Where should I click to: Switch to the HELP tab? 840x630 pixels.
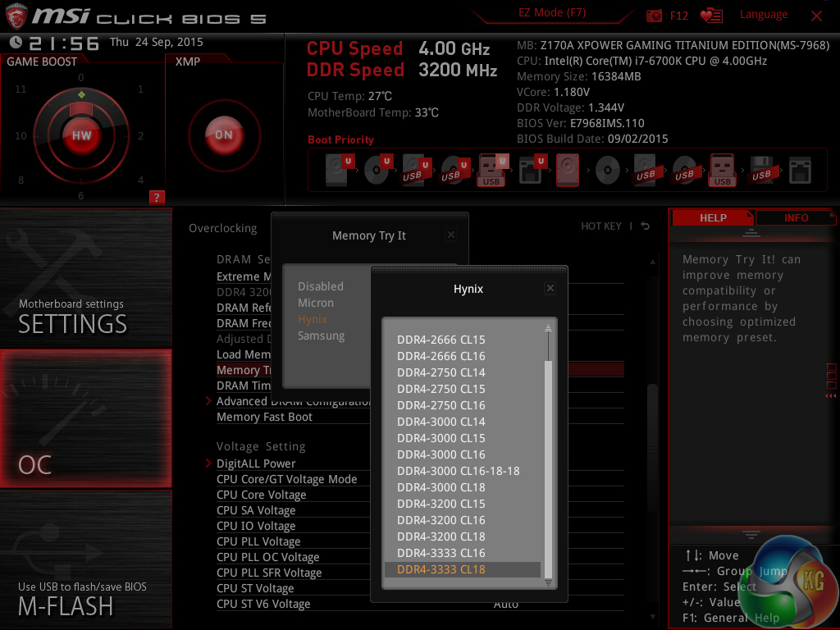point(713,218)
